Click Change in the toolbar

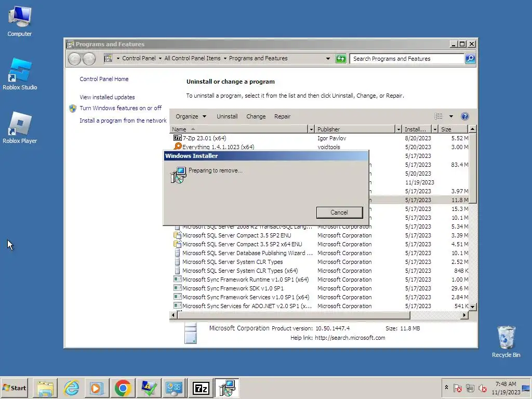256,116
